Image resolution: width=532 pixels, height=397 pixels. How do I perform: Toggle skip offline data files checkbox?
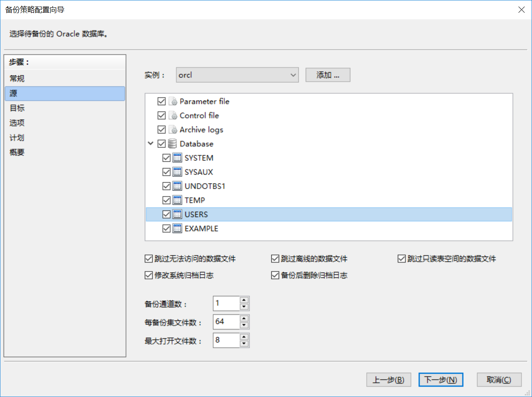tap(275, 259)
